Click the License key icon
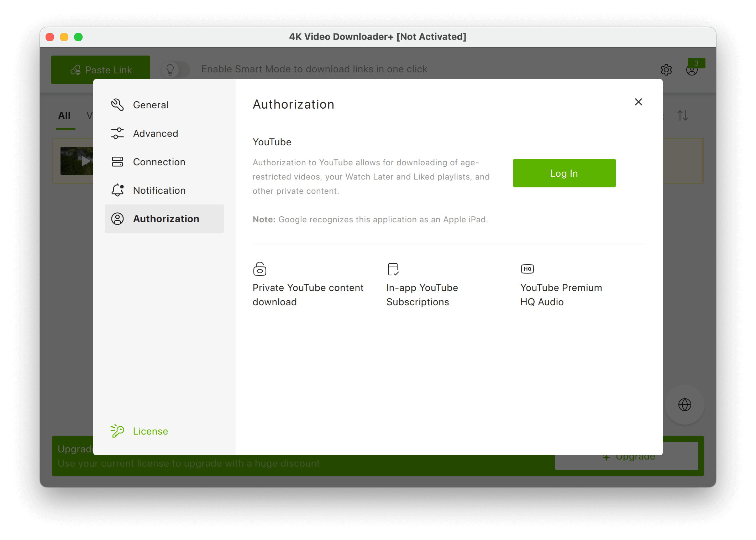 coord(117,431)
